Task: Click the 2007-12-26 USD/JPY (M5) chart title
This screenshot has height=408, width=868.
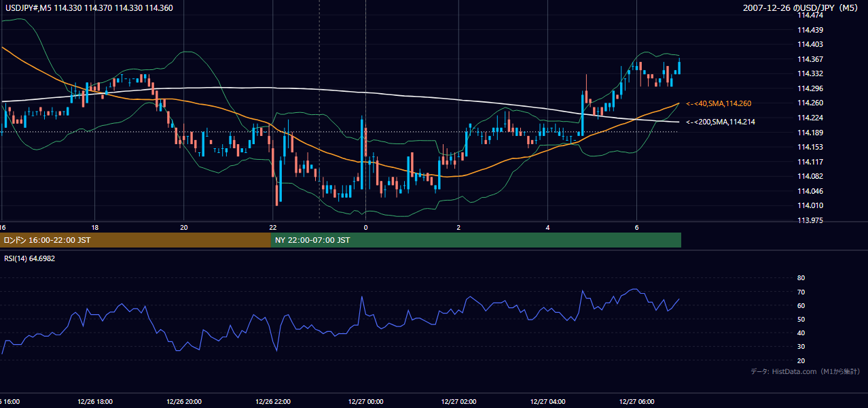Action: point(801,7)
